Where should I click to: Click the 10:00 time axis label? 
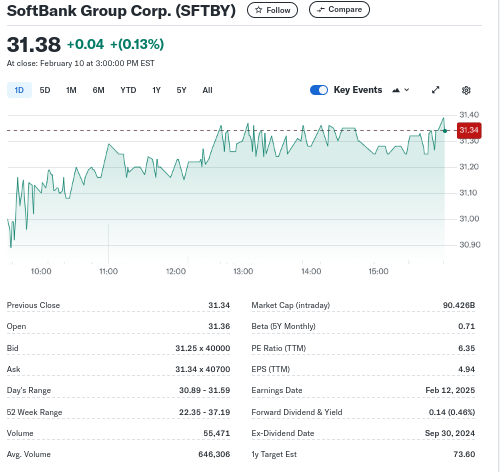pos(41,271)
